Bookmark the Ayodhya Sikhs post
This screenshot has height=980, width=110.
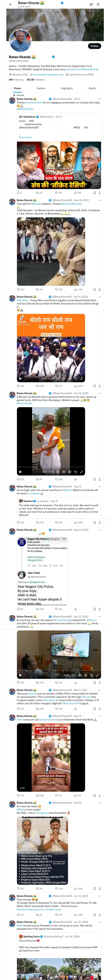[x=95, y=386]
